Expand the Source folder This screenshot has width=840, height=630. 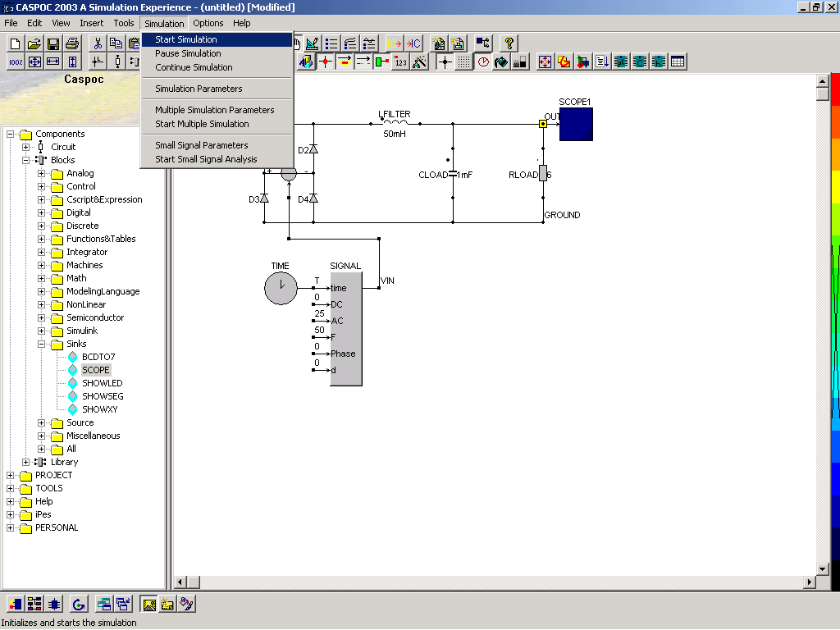[41, 422]
